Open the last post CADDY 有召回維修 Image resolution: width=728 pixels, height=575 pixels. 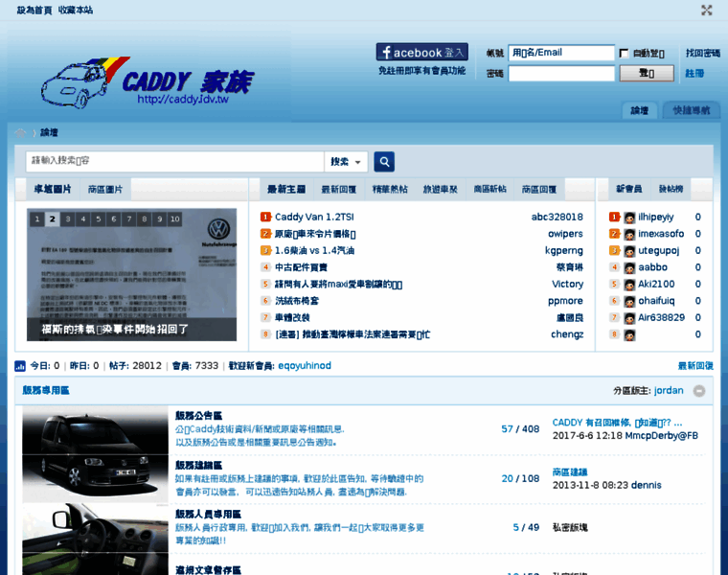(617, 423)
